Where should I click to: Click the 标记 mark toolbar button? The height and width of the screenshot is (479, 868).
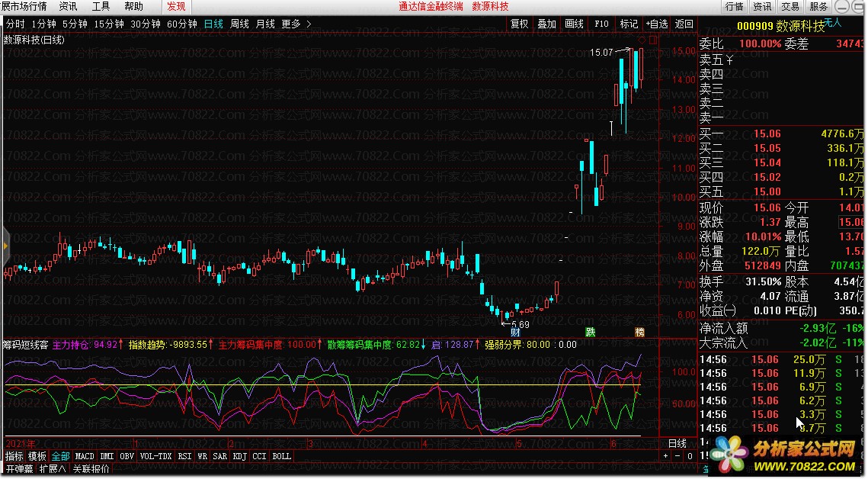[628, 24]
